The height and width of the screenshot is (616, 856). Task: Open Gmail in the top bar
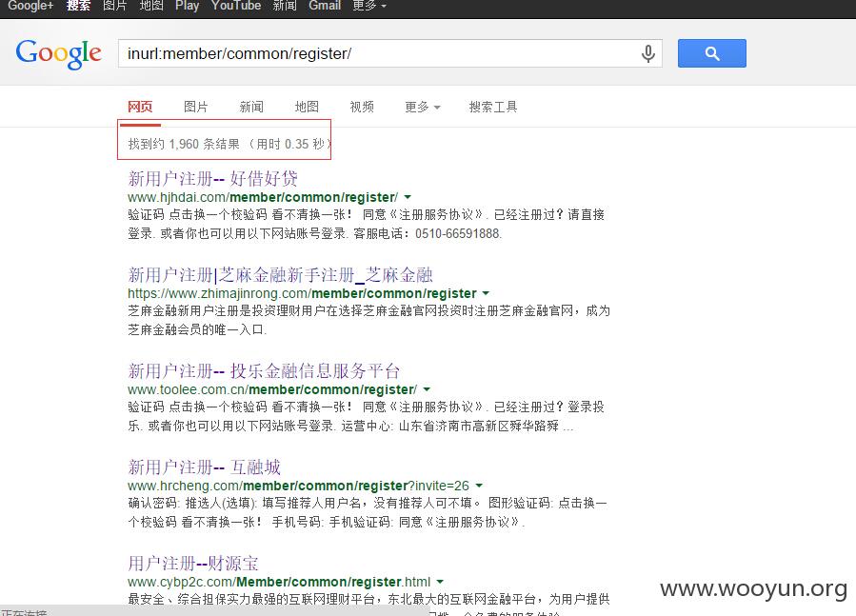325,6
